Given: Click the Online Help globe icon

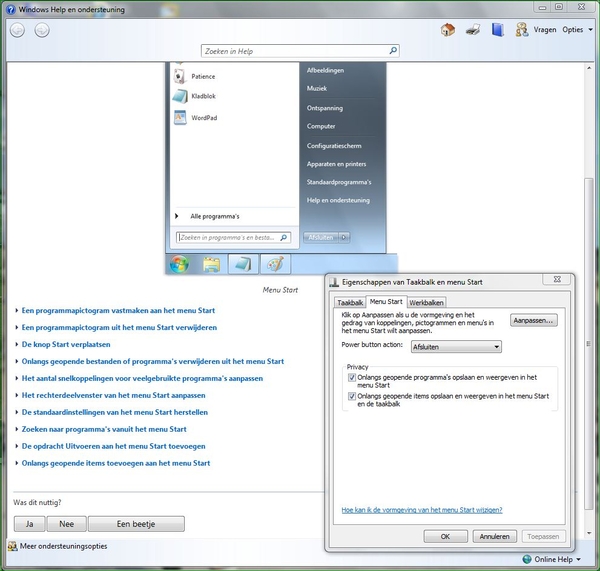Looking at the screenshot, I should pos(527,559).
